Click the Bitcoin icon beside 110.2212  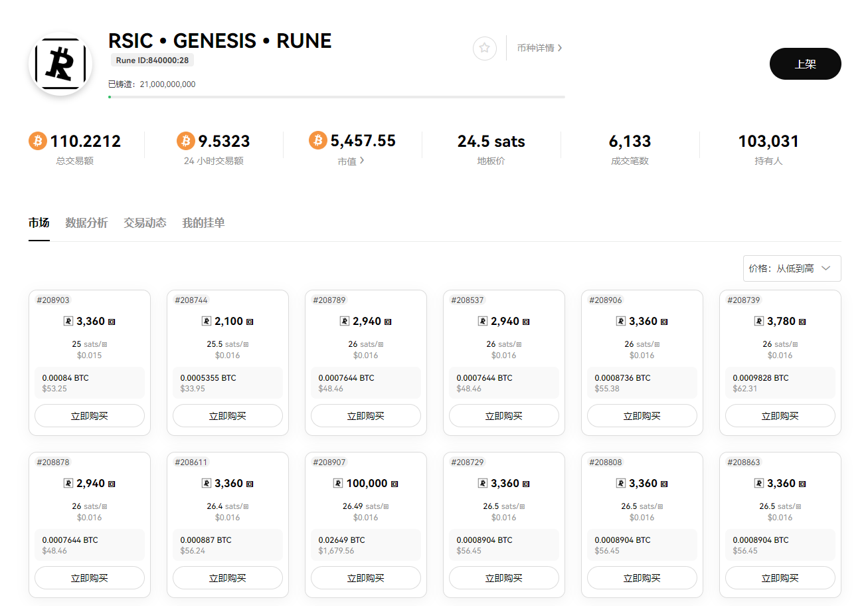38,141
